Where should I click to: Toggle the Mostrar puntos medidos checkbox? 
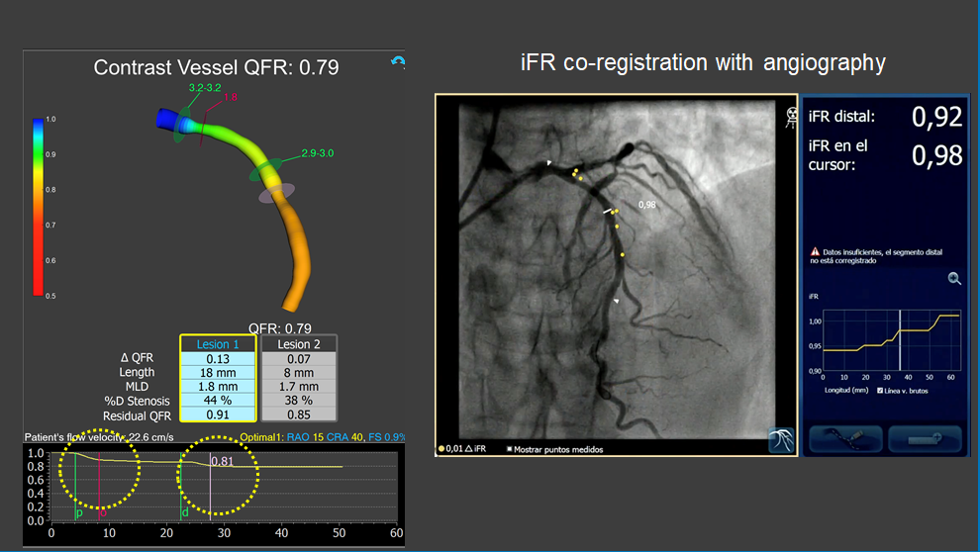(x=510, y=449)
